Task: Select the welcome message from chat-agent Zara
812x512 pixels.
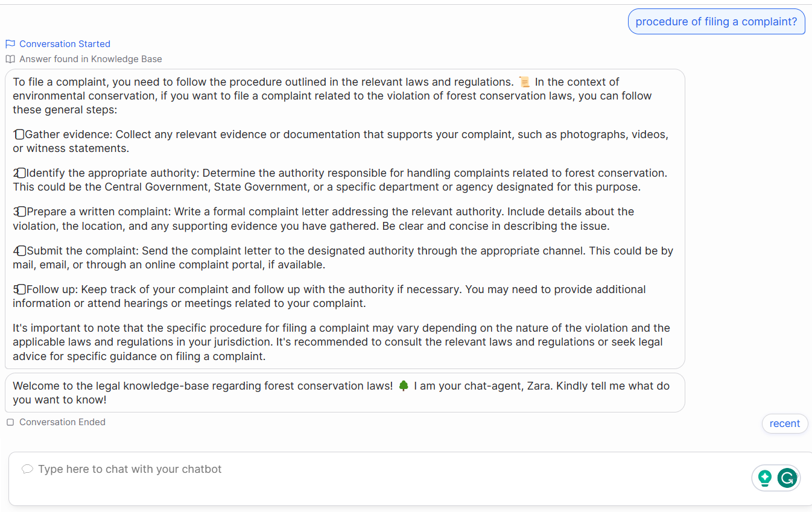Action: tap(344, 392)
